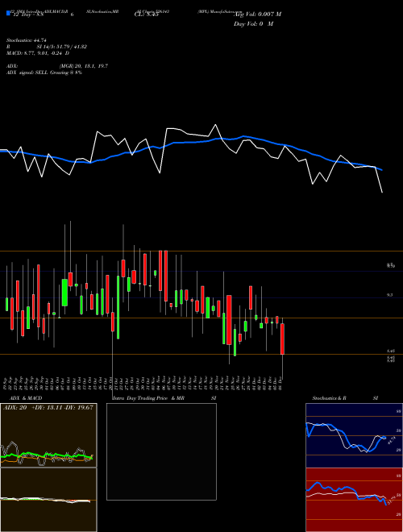Click the 9.3 price axis label
The width and height of the screenshot is (403, 532).
pyautogui.click(x=390, y=295)
